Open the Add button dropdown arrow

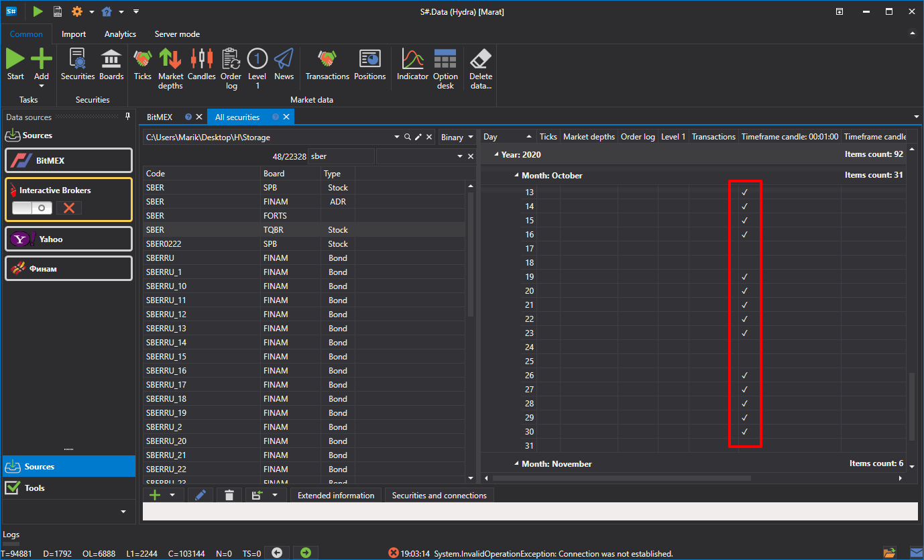(x=42, y=86)
